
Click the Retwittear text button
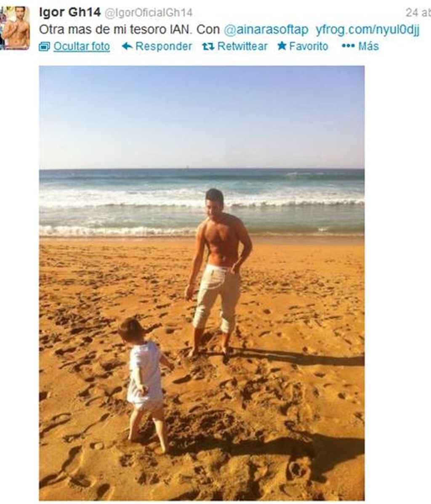point(242,46)
